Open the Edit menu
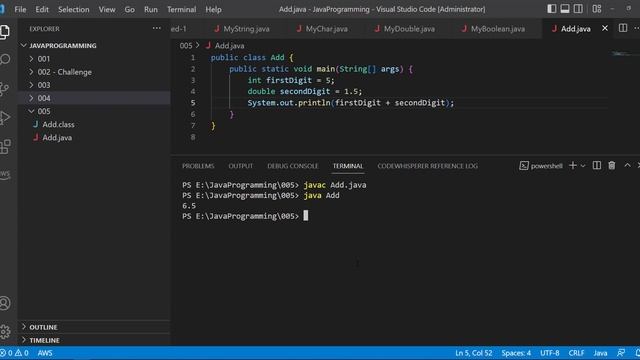This screenshot has height=360, width=640. (42, 9)
